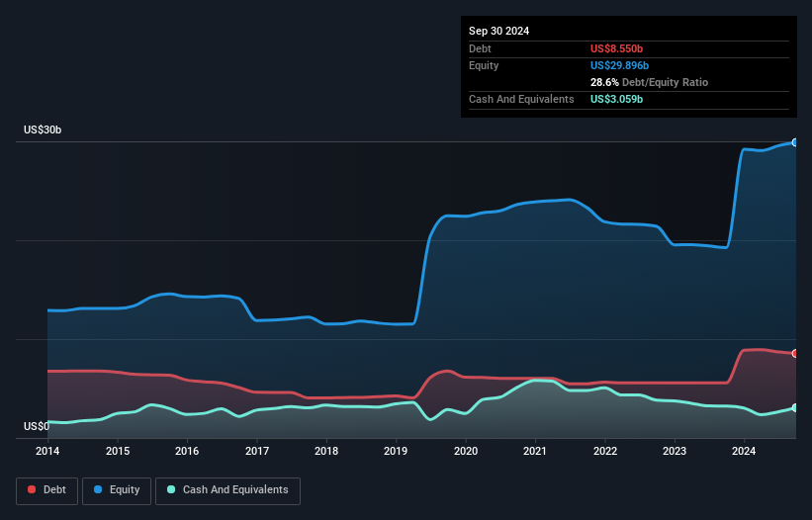Click the 2014 x-axis label
This screenshot has height=520, width=812.
click(x=47, y=451)
